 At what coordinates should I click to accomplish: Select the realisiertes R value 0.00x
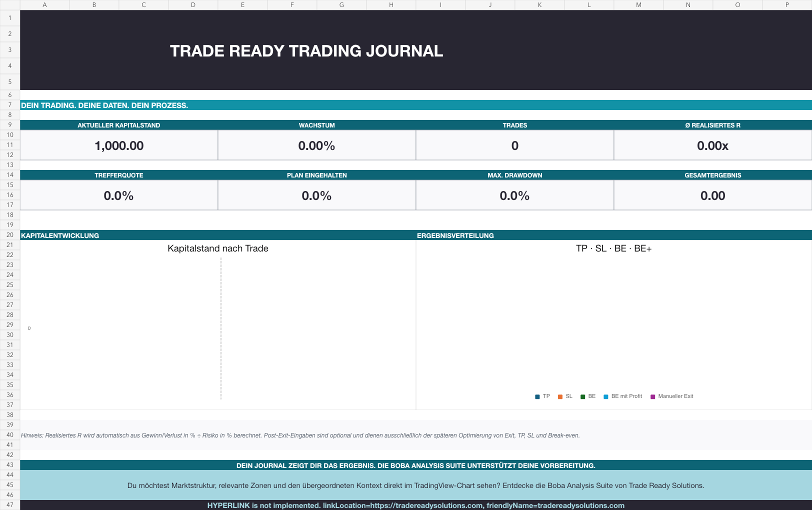coord(712,145)
